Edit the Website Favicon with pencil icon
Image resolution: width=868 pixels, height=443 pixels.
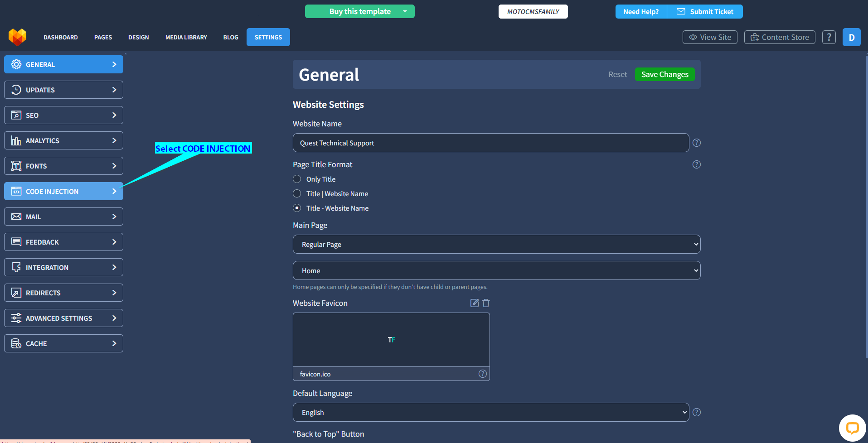pos(475,303)
